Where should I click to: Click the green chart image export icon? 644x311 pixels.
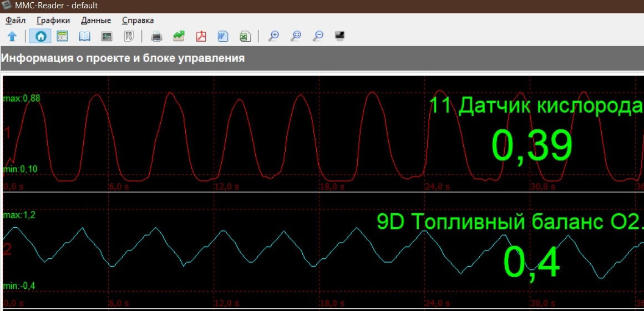coord(179,36)
